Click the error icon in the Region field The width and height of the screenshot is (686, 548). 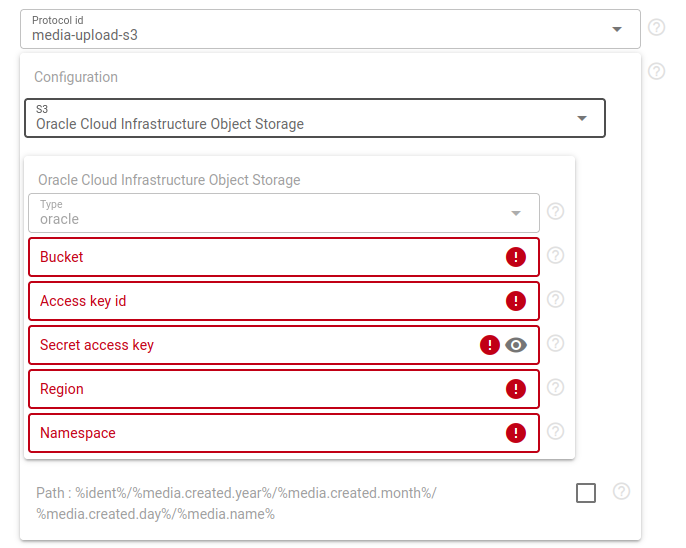tap(516, 389)
